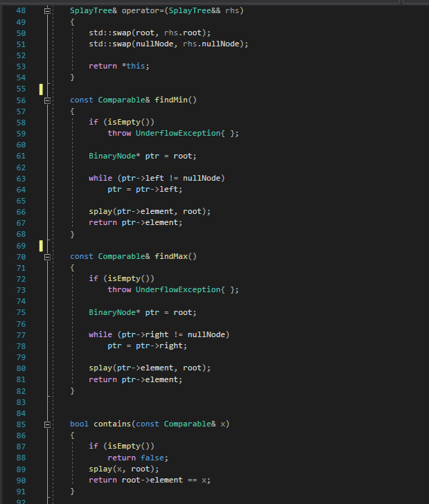Collapse the contains function fold toggle
This screenshot has height=504, width=429.
coord(47,424)
